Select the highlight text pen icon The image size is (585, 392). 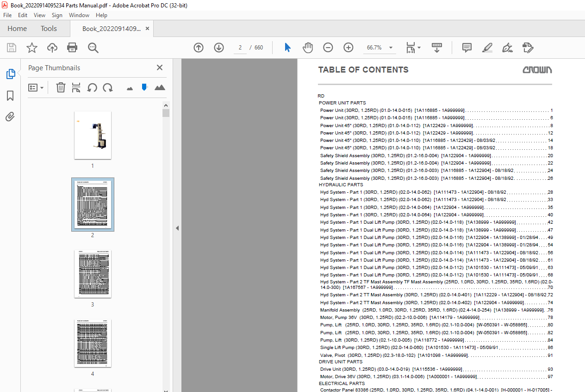487,48
